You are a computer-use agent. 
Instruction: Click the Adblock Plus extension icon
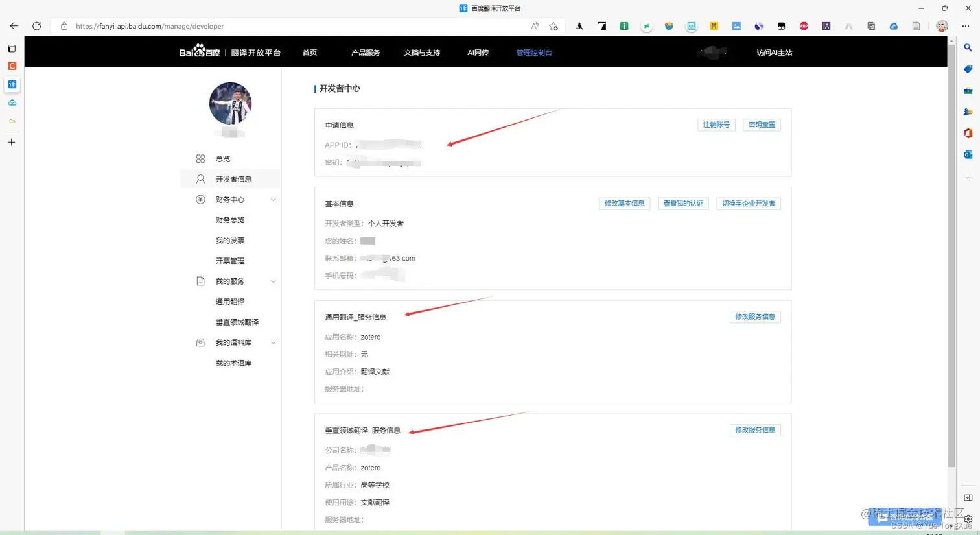click(804, 26)
